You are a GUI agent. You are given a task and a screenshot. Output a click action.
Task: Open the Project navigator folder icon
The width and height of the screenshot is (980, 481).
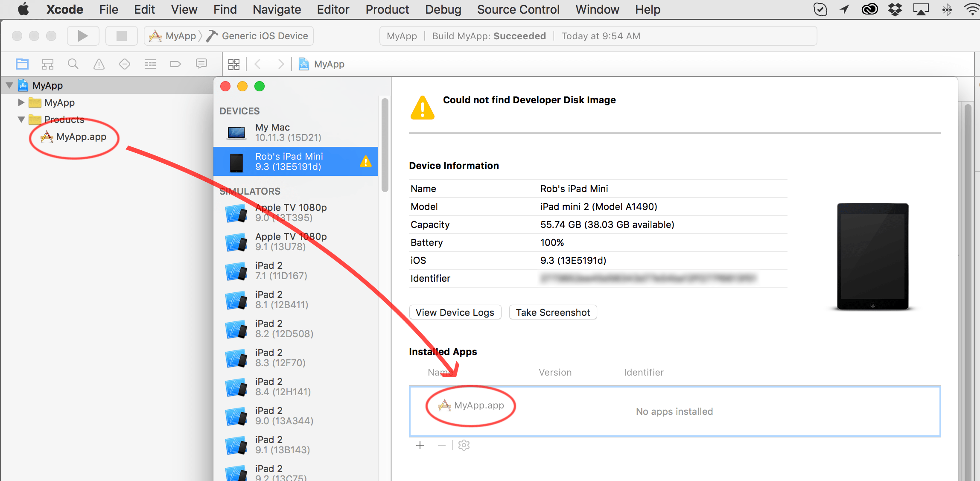coord(22,64)
